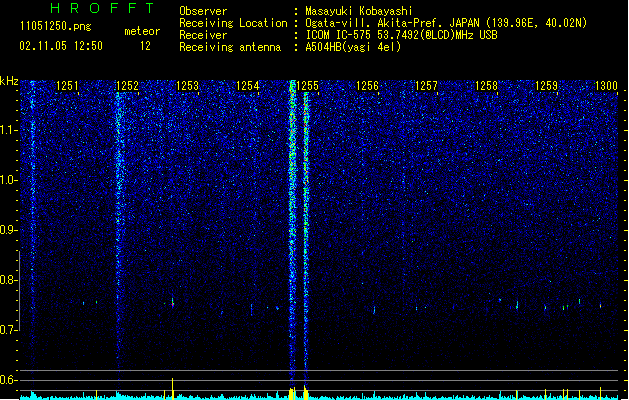This screenshot has width=629, height=400.
Task: Select observer name Masayuki Kobayashi
Action: [x=359, y=11]
